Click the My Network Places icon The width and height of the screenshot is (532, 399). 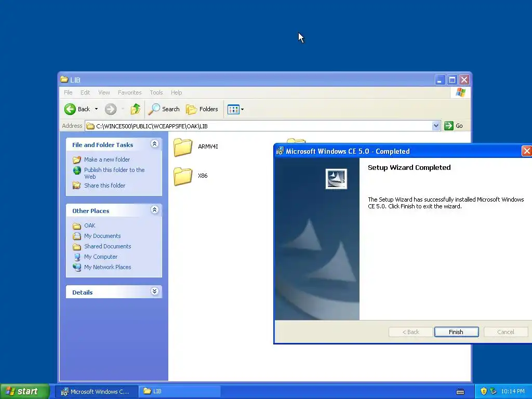77,268
